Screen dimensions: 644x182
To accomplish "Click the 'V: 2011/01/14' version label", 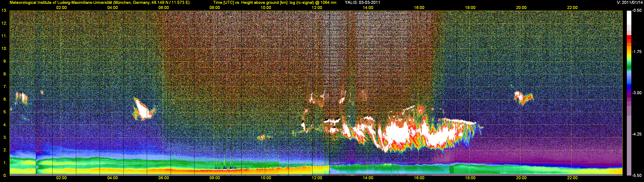I will click(x=629, y=3).
